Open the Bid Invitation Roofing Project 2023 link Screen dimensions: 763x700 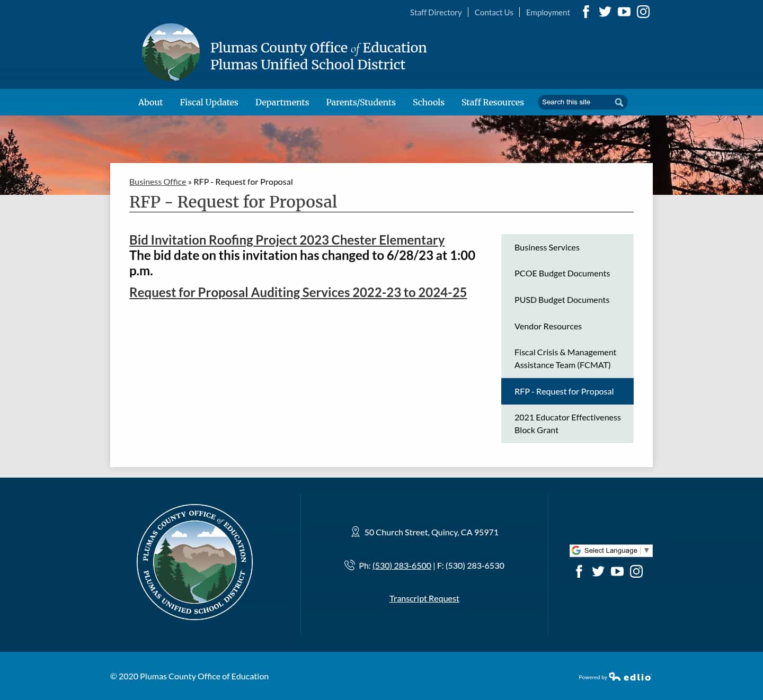[x=287, y=240]
